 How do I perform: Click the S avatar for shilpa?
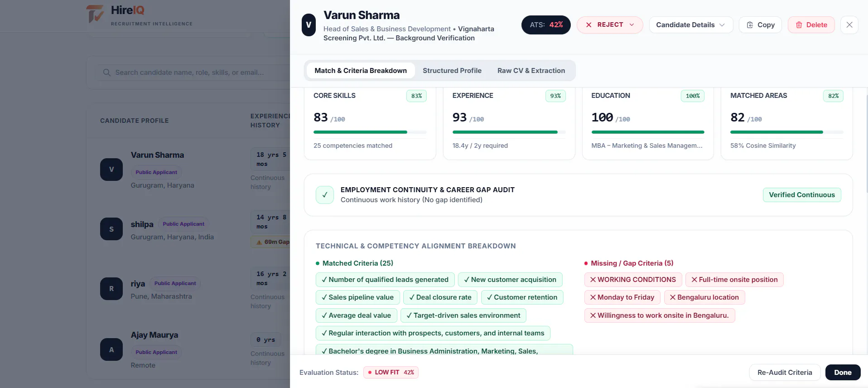coord(111,229)
